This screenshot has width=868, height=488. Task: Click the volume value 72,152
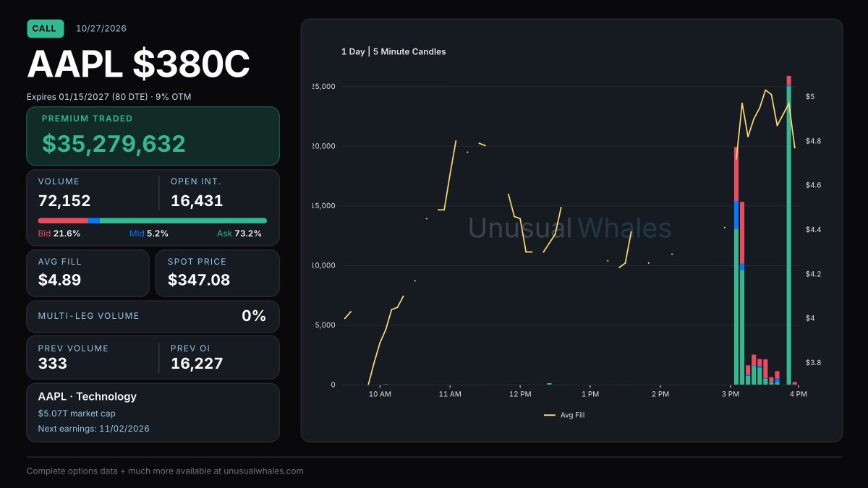tap(64, 201)
